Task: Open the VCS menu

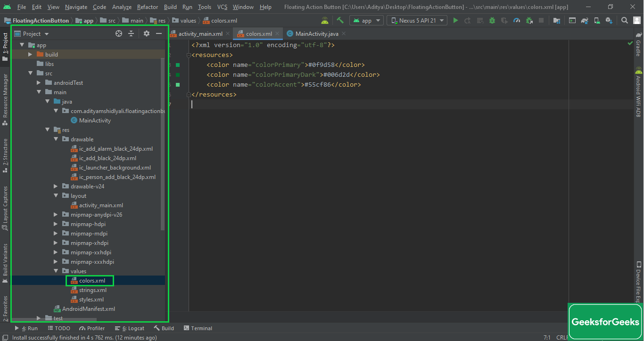Action: click(x=222, y=7)
